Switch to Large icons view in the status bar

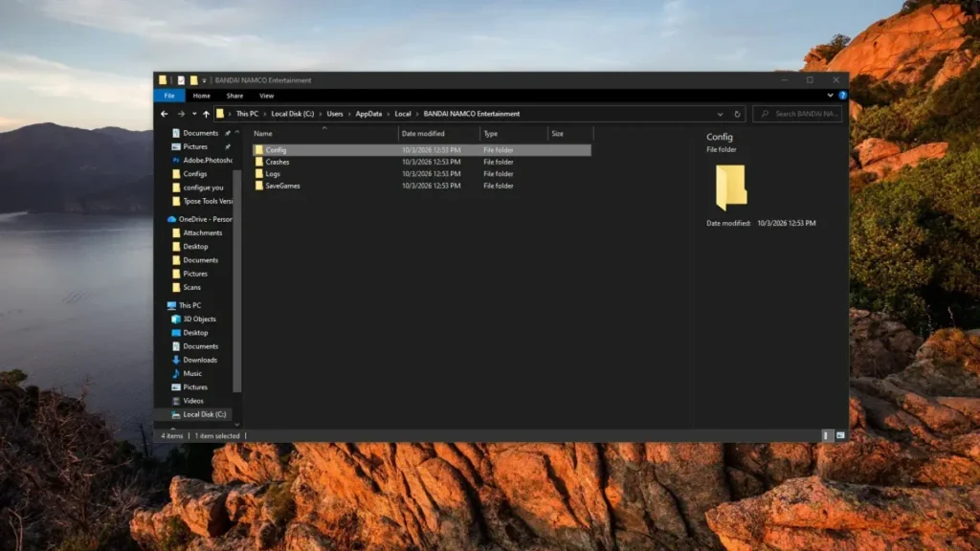[840, 436]
